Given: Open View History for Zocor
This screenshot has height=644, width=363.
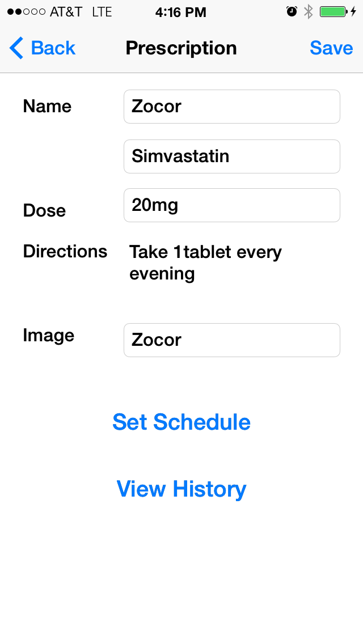Looking at the screenshot, I should point(181,489).
